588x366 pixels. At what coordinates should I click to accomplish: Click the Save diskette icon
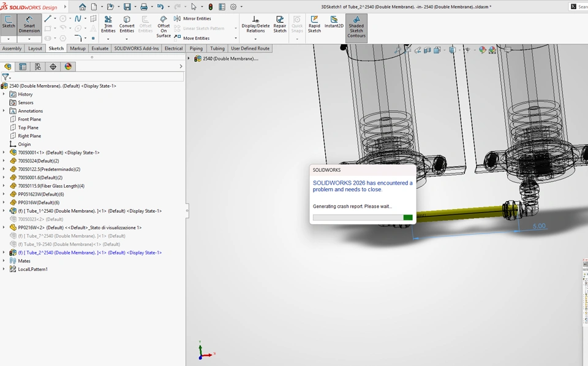coord(127,7)
